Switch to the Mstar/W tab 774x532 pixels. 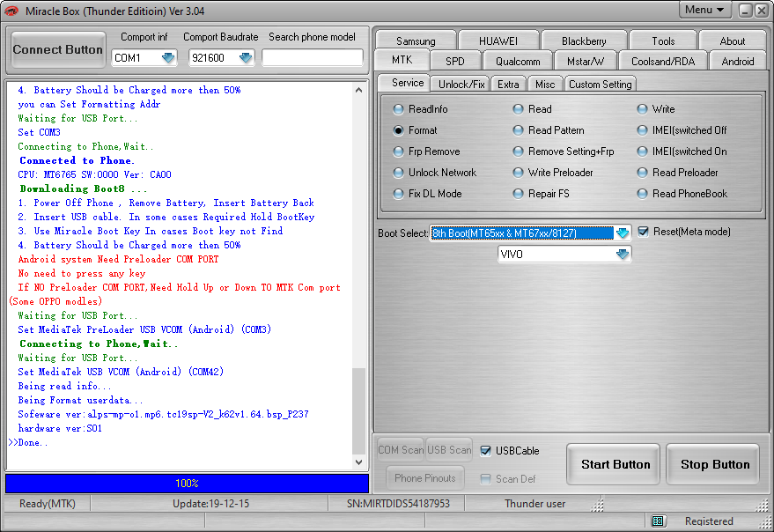pyautogui.click(x=586, y=61)
